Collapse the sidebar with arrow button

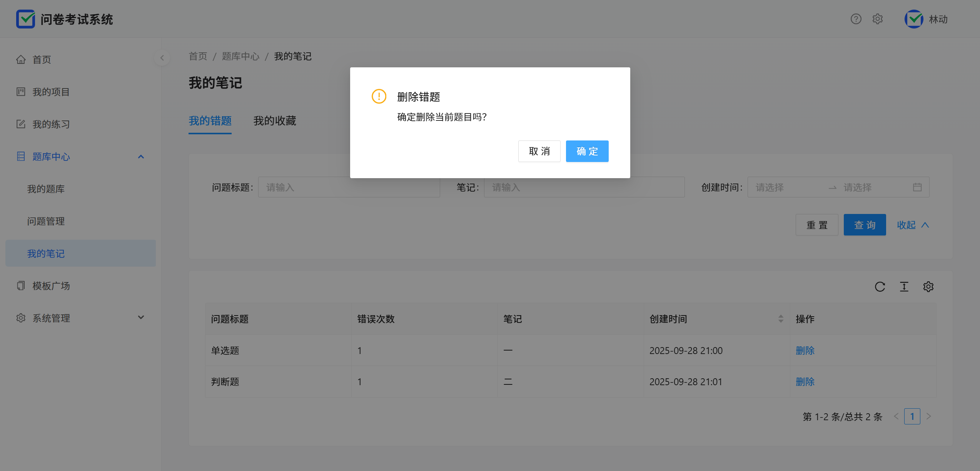click(x=162, y=58)
